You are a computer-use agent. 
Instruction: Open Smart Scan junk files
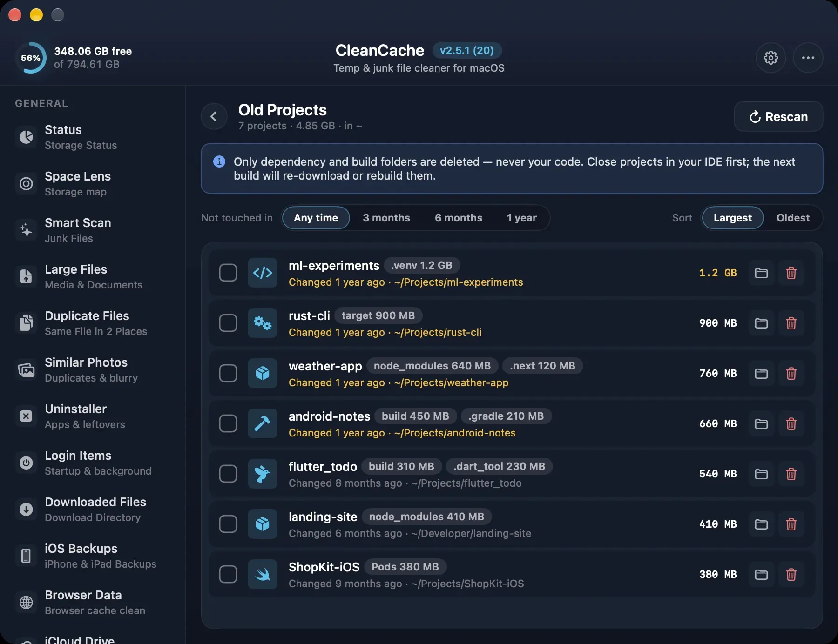[93, 230]
